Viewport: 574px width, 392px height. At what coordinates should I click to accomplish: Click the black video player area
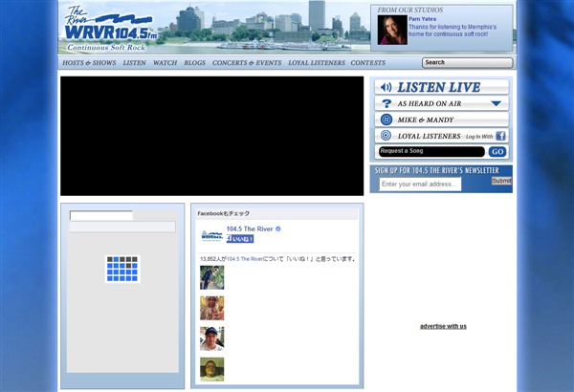pyautogui.click(x=212, y=136)
